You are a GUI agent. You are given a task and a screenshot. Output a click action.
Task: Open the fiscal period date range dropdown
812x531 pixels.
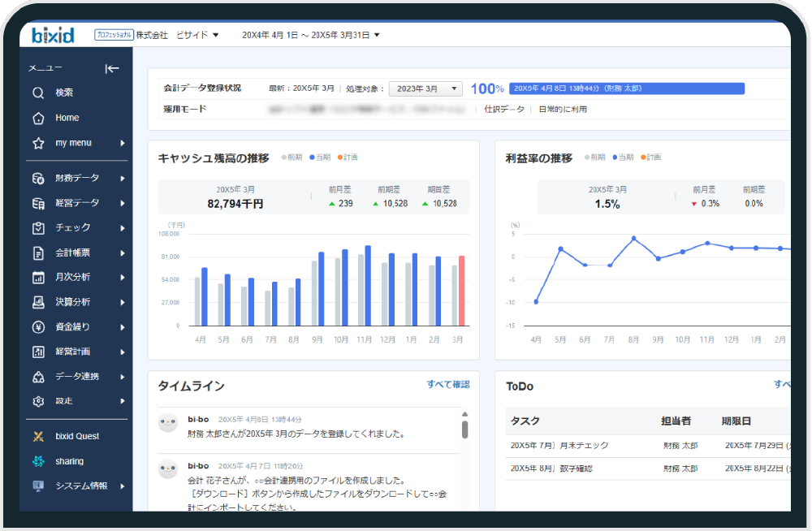coord(311,35)
